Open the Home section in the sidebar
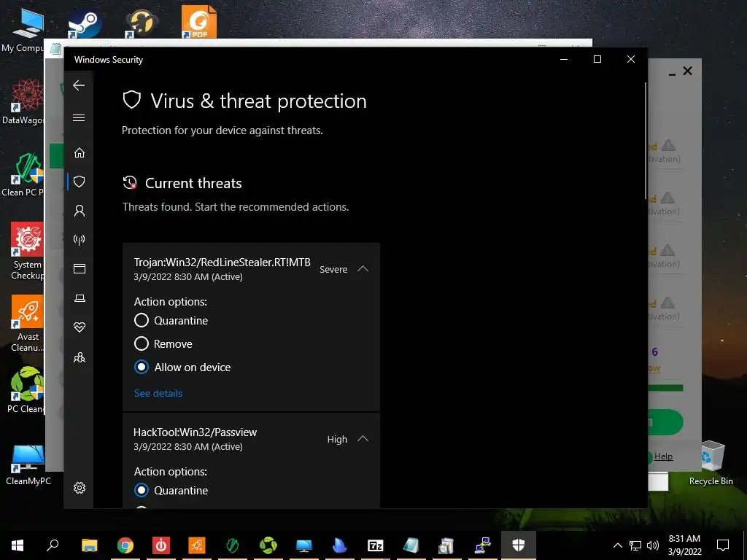The width and height of the screenshot is (747, 560). [80, 153]
